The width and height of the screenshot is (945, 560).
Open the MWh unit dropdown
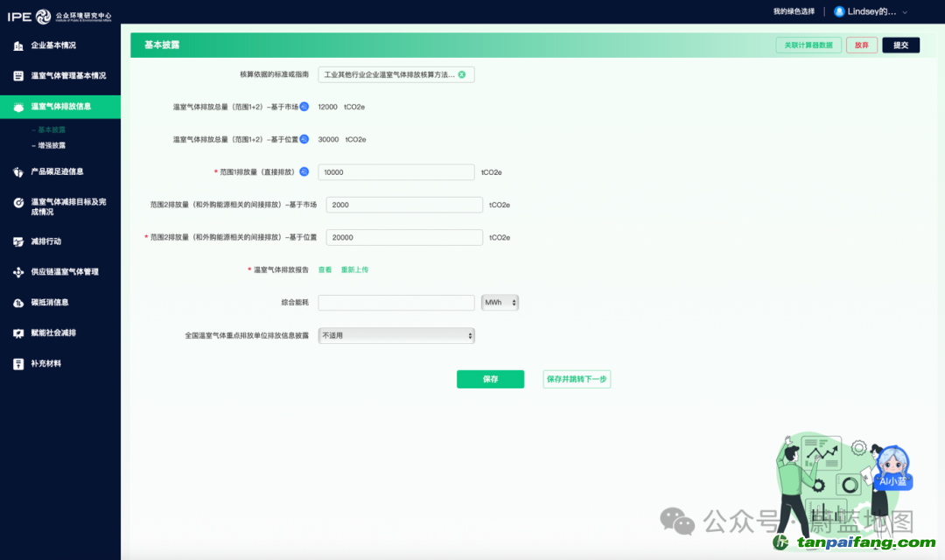point(500,302)
